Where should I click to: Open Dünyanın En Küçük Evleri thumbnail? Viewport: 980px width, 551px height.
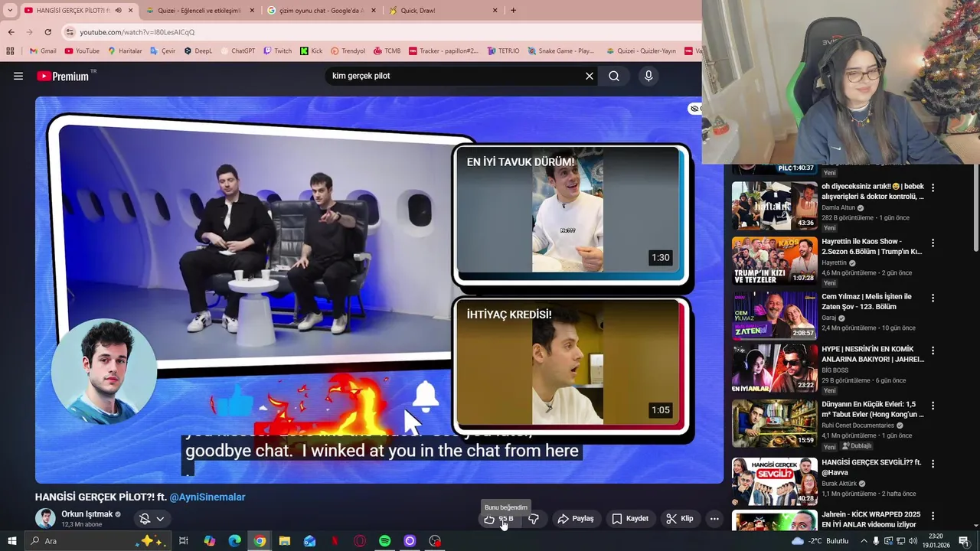[x=774, y=423]
